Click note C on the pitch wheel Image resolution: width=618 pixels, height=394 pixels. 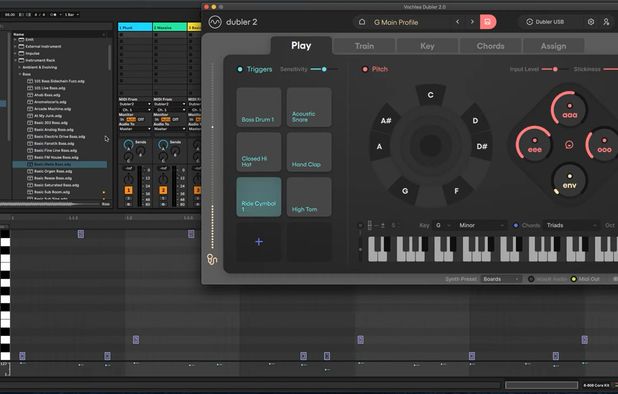(430, 95)
